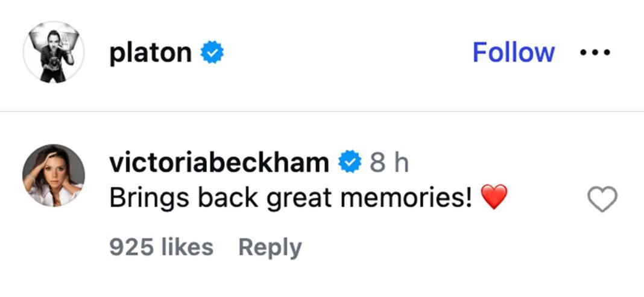Open the three-dot more options menu
This screenshot has width=644, height=297.
coord(595,53)
